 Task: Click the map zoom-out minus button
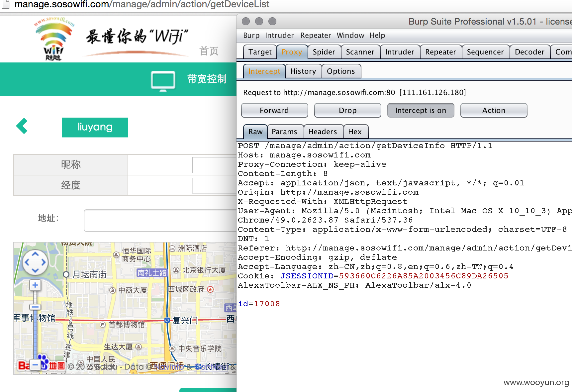pos(35,364)
